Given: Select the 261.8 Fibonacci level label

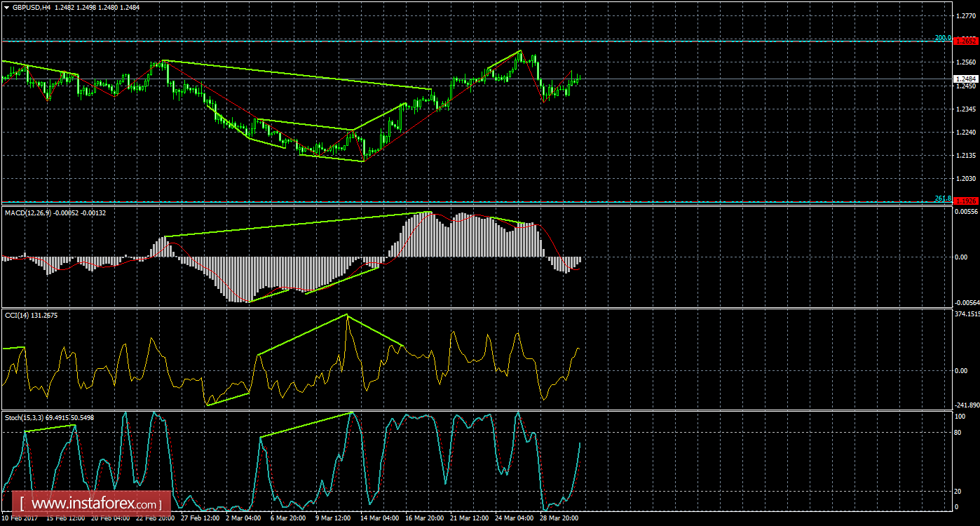Looking at the screenshot, I should (942, 198).
